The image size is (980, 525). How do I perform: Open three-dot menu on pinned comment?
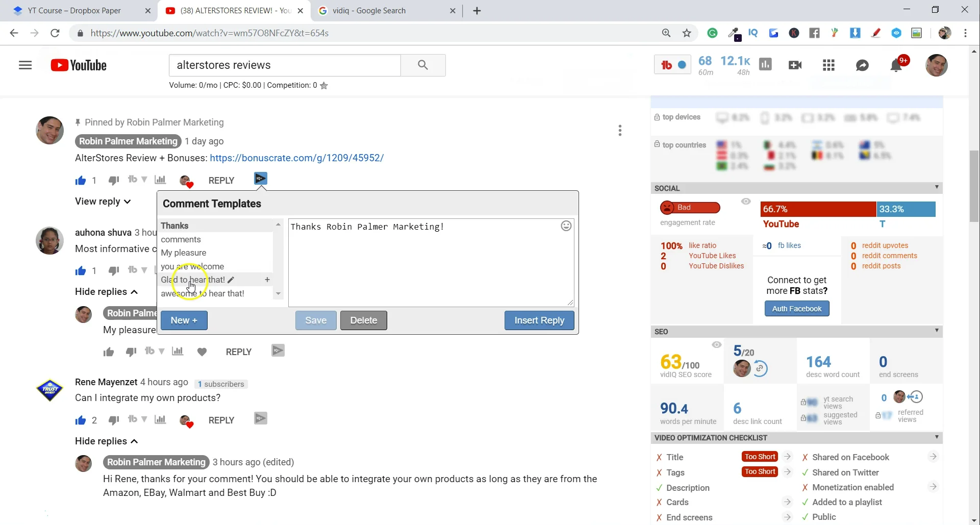pos(620,131)
